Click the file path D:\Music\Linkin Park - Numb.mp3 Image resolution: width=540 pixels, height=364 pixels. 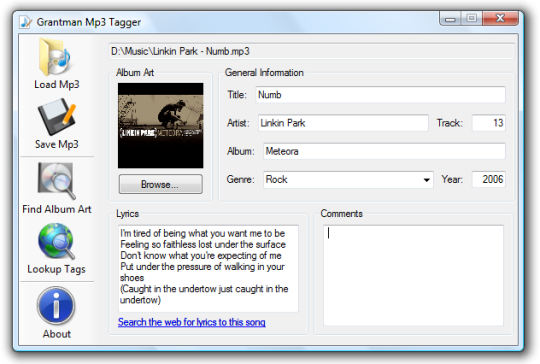pos(311,51)
